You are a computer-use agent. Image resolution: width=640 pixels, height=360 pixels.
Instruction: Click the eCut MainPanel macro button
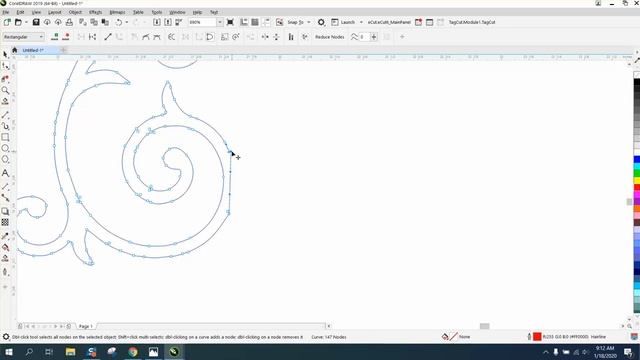tap(389, 22)
